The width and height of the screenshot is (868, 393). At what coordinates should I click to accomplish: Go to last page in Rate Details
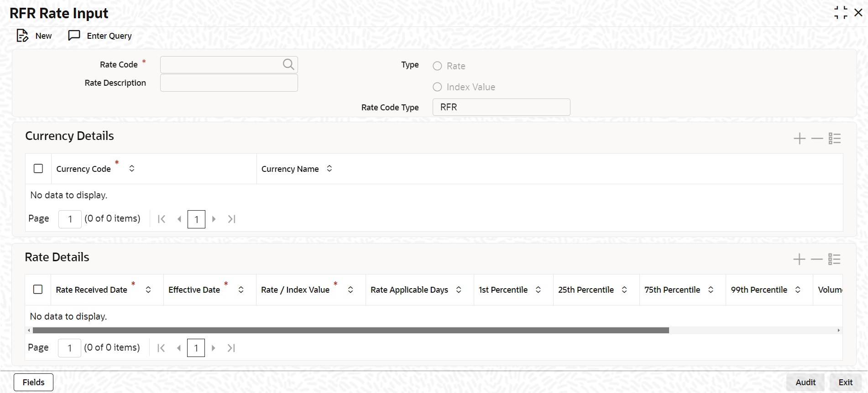(231, 348)
